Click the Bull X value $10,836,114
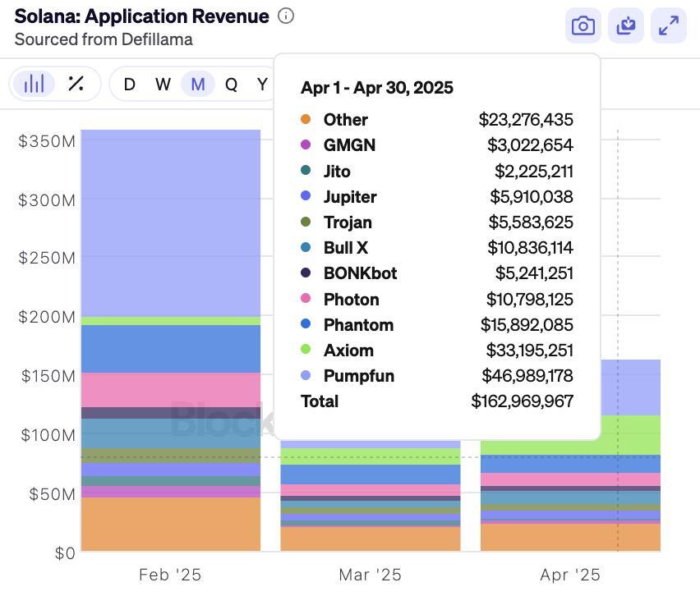This screenshot has width=700, height=596. (531, 248)
